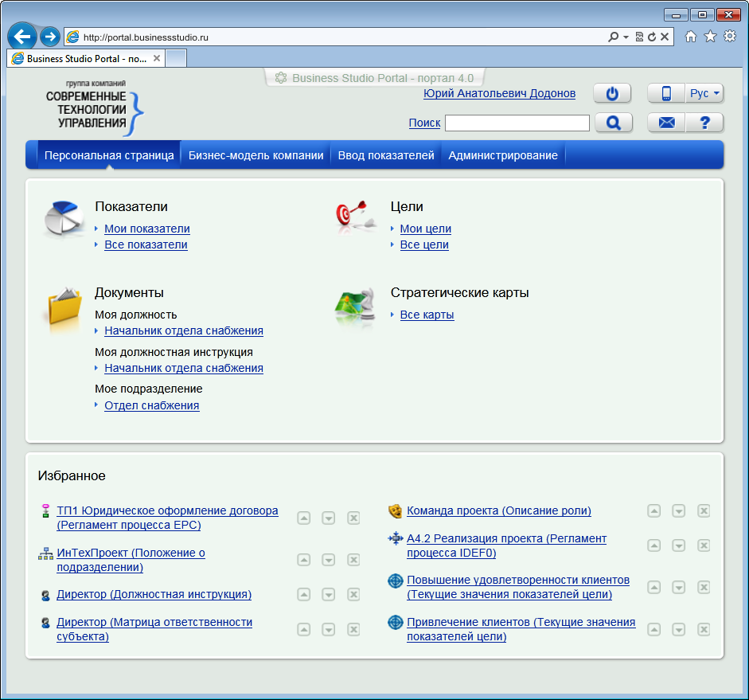Click the power logout icon button
The height and width of the screenshot is (700, 749).
612,94
